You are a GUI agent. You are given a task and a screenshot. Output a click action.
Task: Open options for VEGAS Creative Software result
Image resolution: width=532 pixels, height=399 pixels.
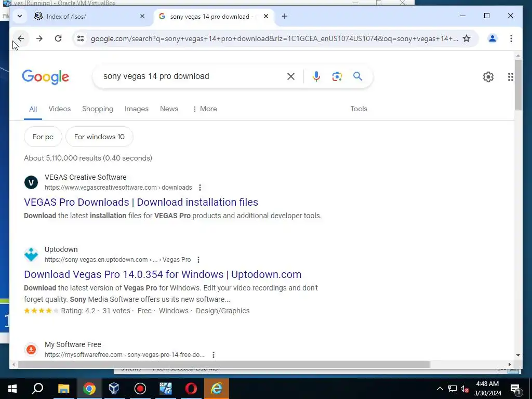[200, 188]
